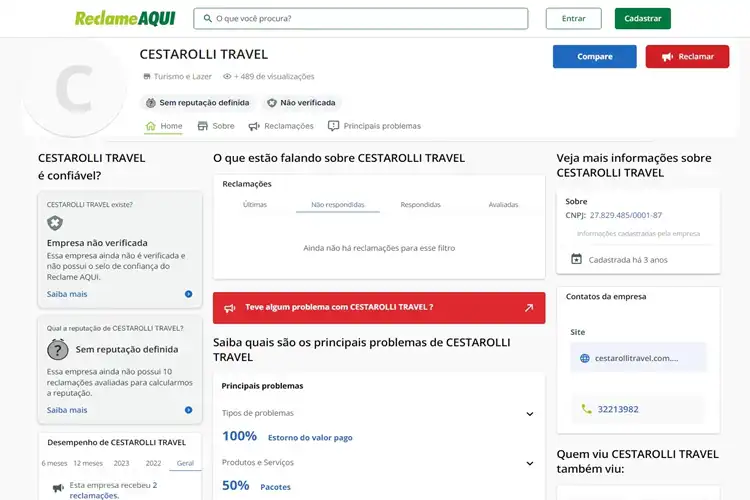Click the company avatar with letter C
Viewport: 750px width, 500px height.
pos(74,89)
